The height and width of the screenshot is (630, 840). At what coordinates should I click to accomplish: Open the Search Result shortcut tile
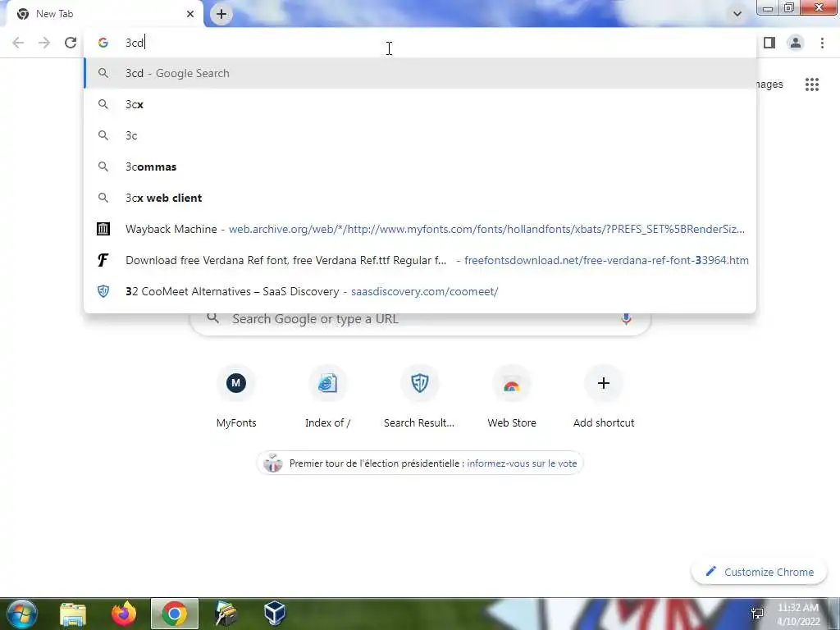[419, 398]
